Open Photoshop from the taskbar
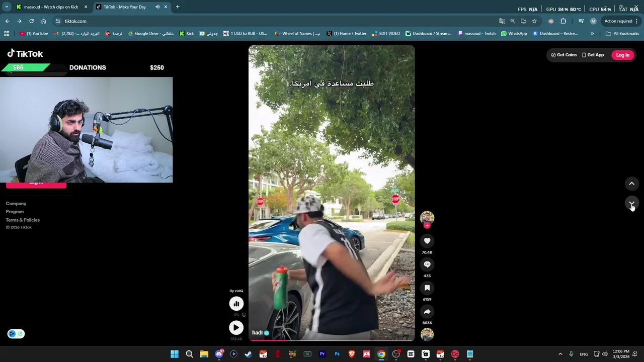Screen dimensions: 644x362 coord(337,354)
